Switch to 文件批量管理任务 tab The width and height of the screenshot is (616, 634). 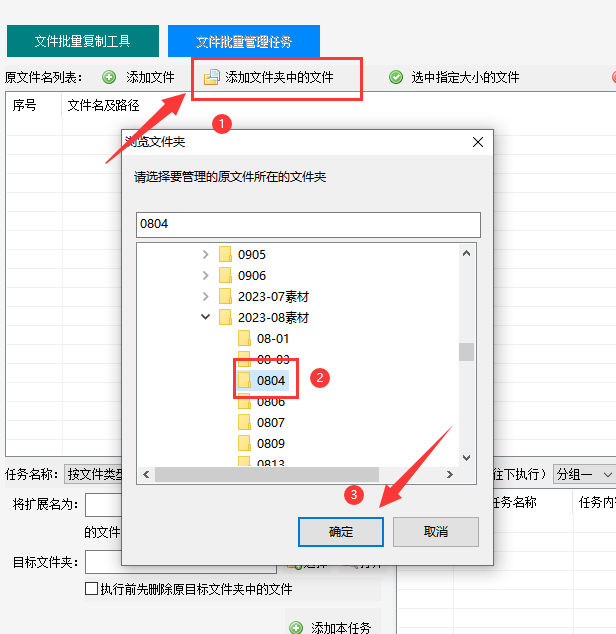pos(244,41)
